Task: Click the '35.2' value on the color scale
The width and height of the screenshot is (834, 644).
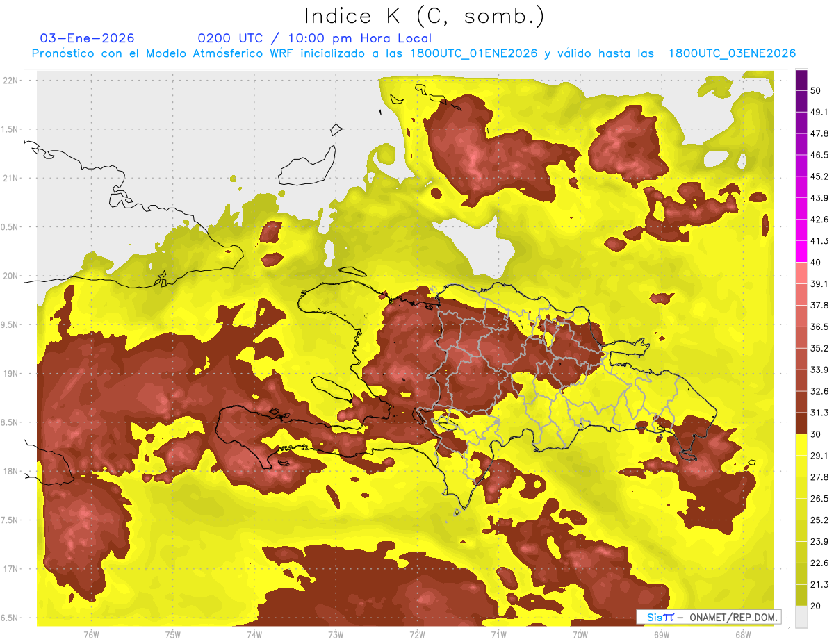Action: point(819,349)
